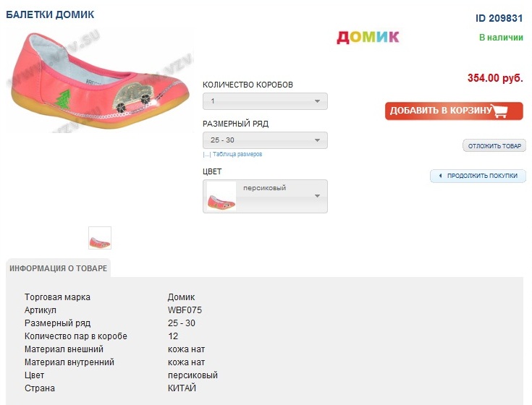Click the В наличии availability status
The height and width of the screenshot is (405, 532).
[501, 37]
